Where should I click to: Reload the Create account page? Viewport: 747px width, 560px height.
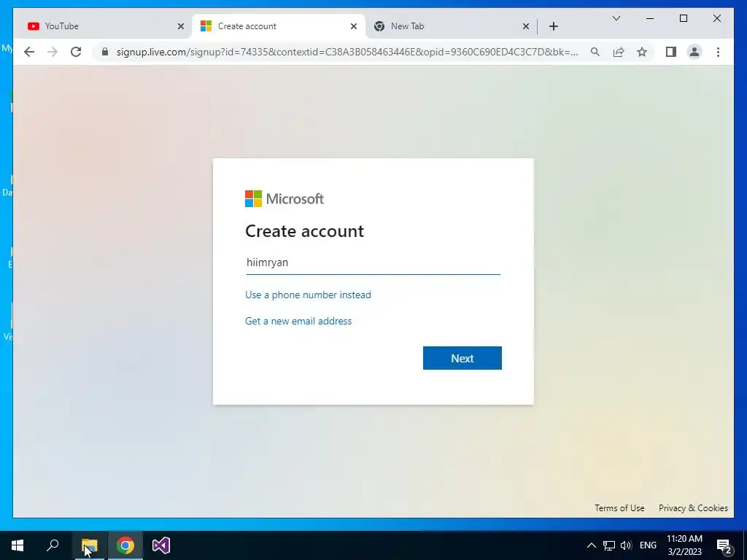[76, 52]
